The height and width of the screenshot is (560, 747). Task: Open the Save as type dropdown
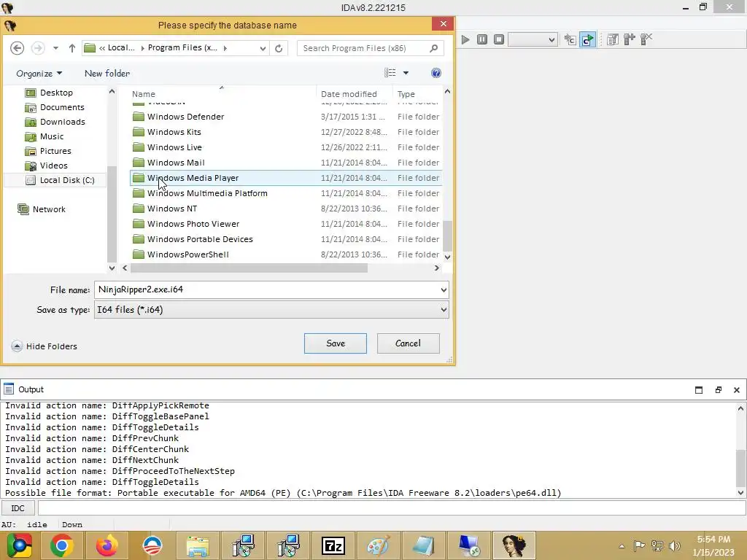pyautogui.click(x=271, y=310)
